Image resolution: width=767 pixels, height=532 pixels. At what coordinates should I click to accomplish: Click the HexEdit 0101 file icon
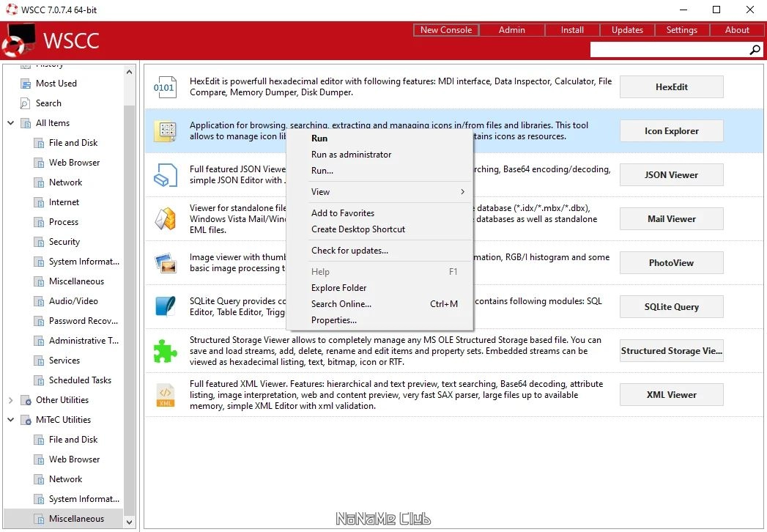point(164,86)
